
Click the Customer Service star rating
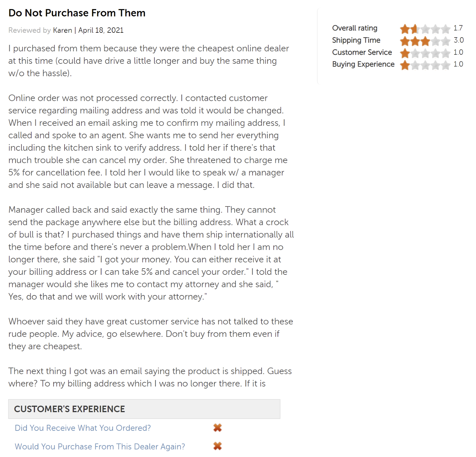pyautogui.click(x=425, y=53)
